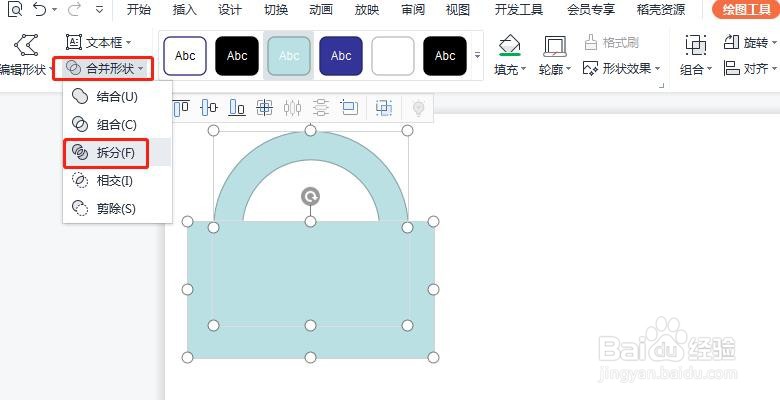The image size is (780, 400).
Task: Click the align bottom floating toolbar icon
Action: tap(237, 107)
